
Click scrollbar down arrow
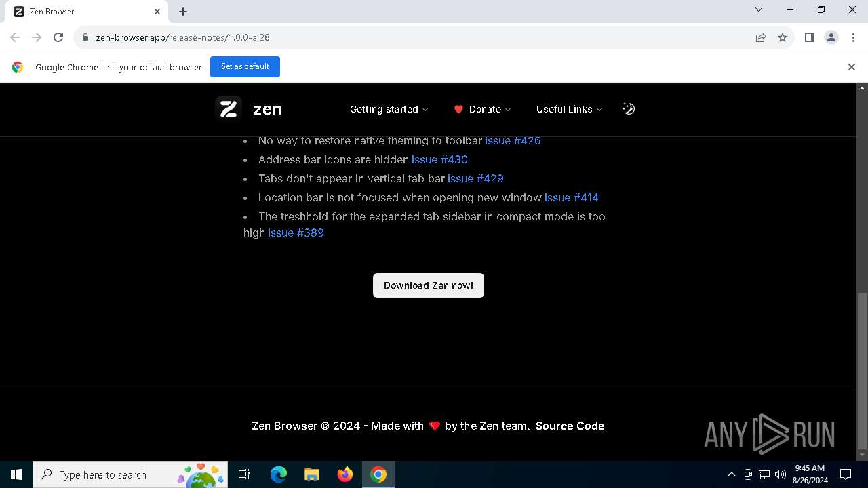862,455
